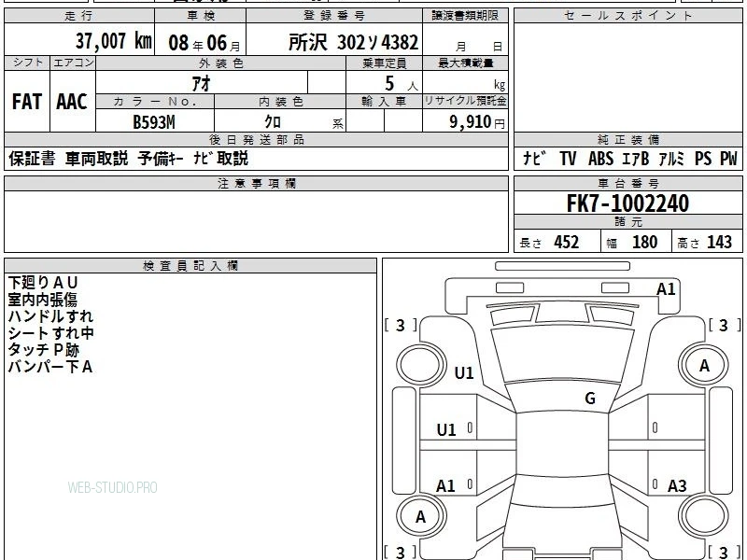Click 保証書 in later-shipped parts
The image size is (747, 560).
tap(32, 158)
